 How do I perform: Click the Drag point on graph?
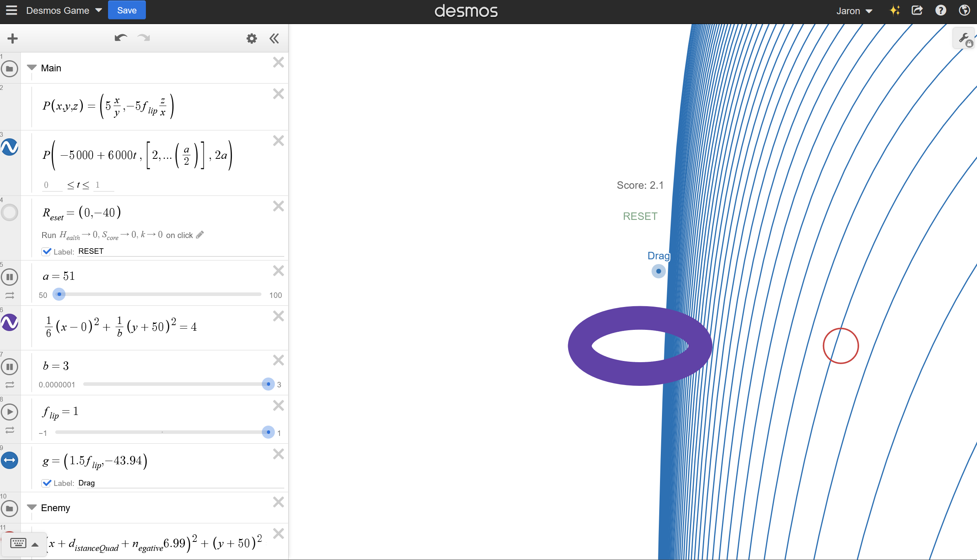(658, 271)
